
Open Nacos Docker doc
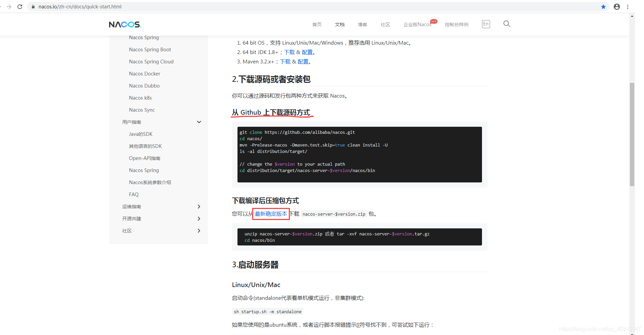(x=145, y=74)
